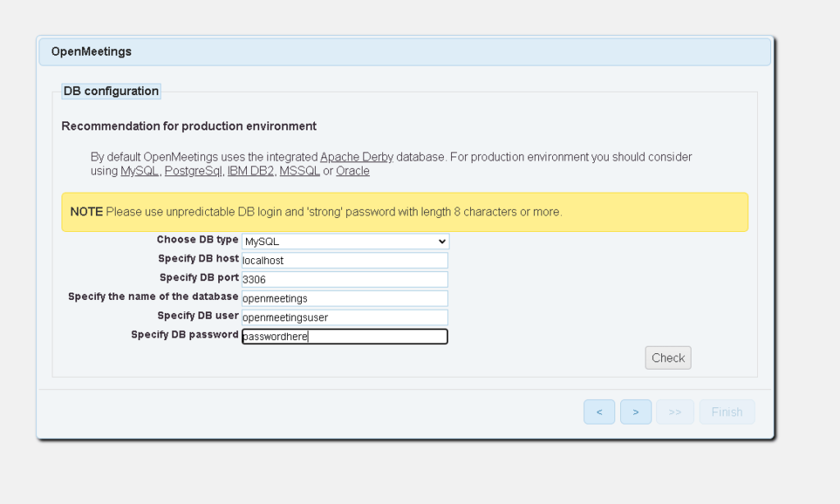Click the Specify DB password field
840x504 pixels.
[345, 337]
